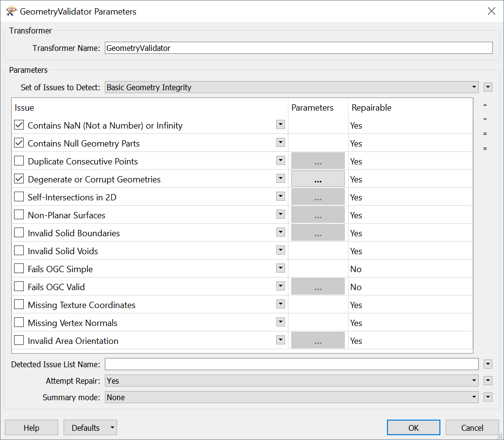Click the move-up arrow beside the issue list

pyautogui.click(x=485, y=105)
